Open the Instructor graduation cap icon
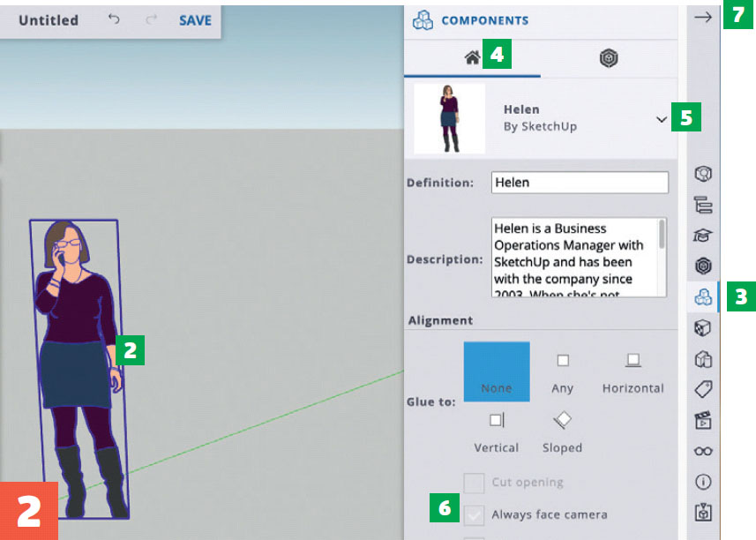756x540 pixels. click(x=703, y=235)
